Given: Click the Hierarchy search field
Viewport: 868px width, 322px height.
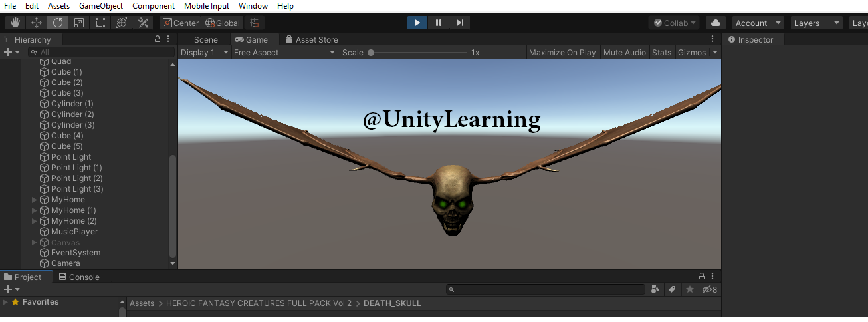Looking at the screenshot, I should (101, 52).
